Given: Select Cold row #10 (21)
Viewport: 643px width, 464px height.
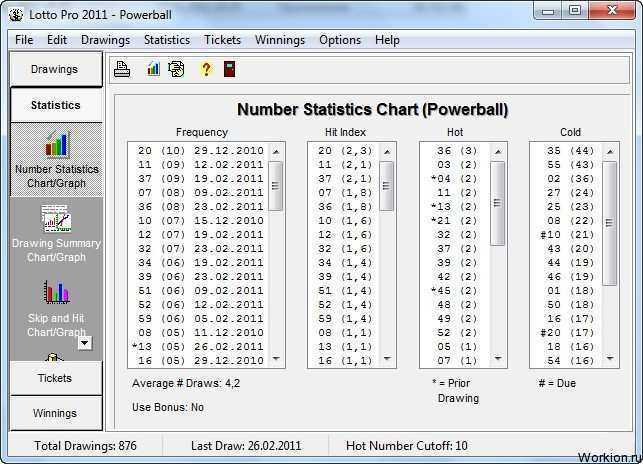Looking at the screenshot, I should click(566, 234).
